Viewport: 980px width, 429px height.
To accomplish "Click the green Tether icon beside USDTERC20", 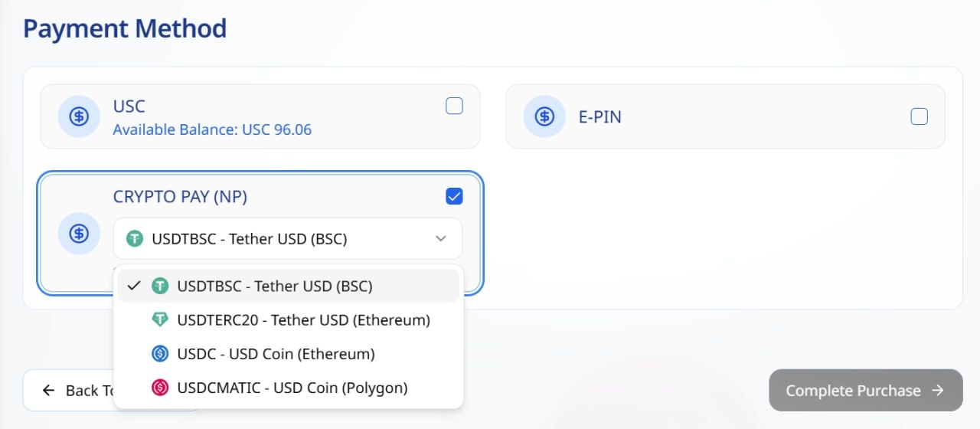I will coord(159,320).
